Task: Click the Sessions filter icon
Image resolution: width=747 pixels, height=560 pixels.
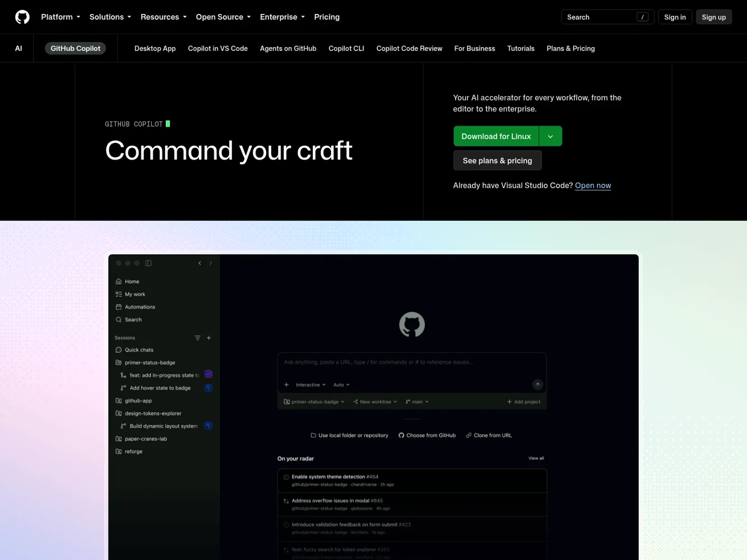Action: pos(197,338)
